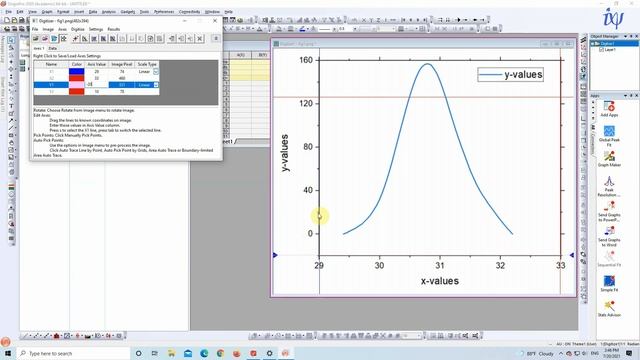Select the Text tool (T)
This screenshot has height=360, width=640.
pyautogui.click(x=11, y=106)
